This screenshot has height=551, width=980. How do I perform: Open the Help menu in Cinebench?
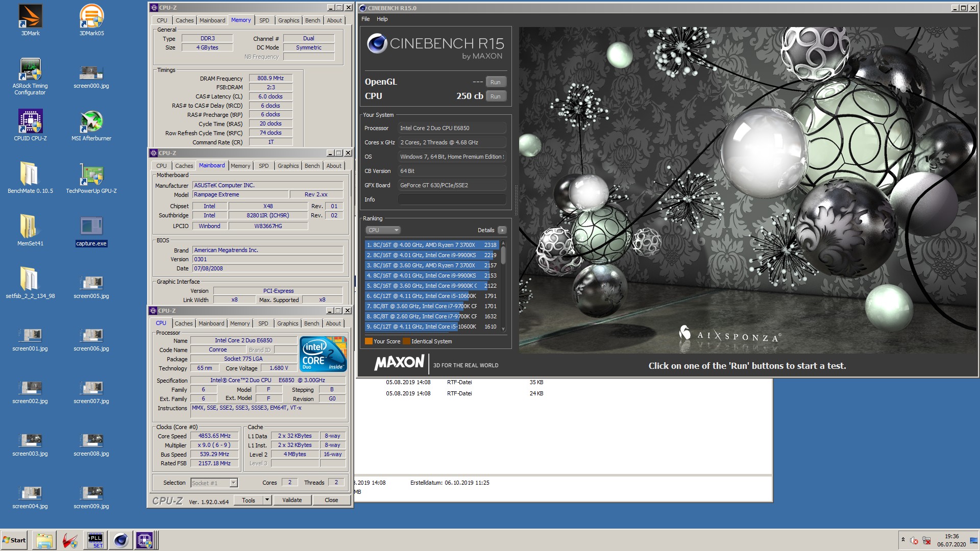[382, 19]
